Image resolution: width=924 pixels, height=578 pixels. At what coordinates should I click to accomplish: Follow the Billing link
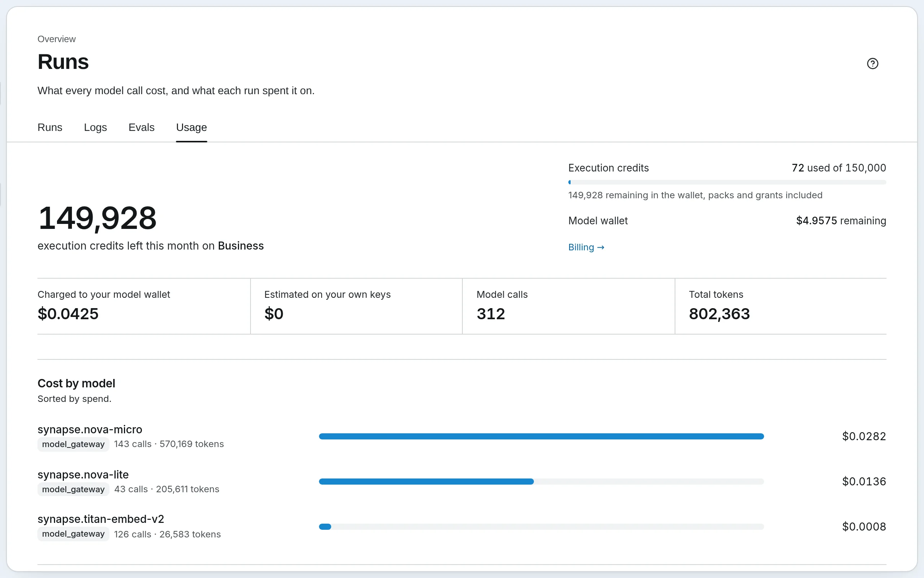click(586, 247)
